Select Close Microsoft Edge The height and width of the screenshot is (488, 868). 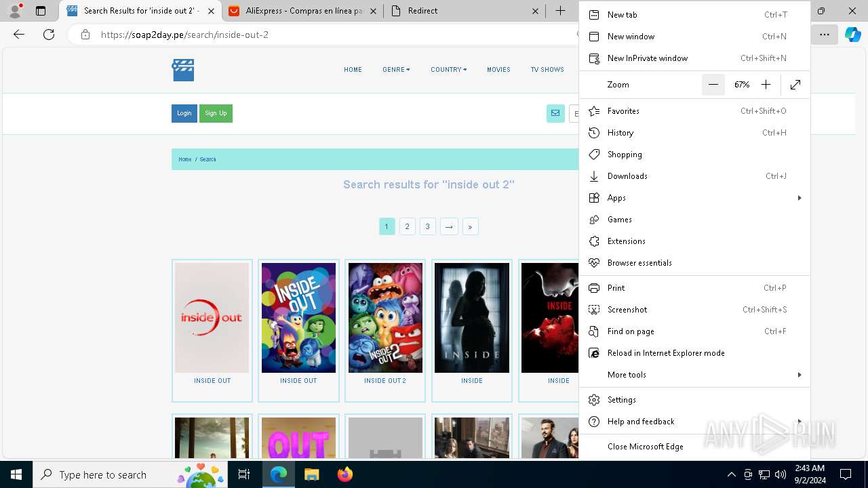(x=695, y=447)
